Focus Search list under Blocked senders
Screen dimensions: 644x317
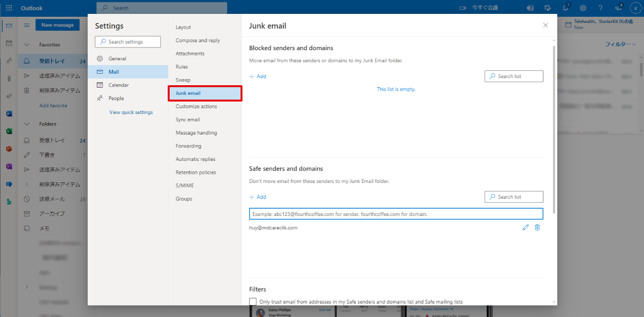coord(514,76)
